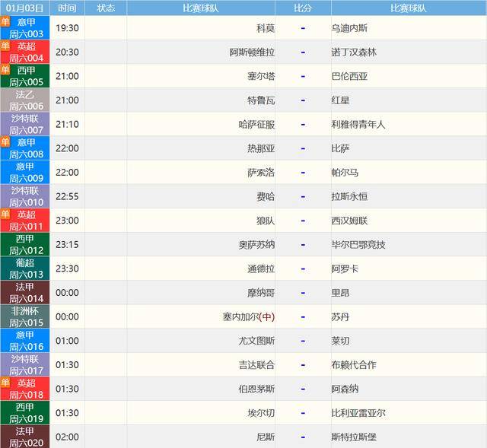Click the 时间 column header

(67, 8)
